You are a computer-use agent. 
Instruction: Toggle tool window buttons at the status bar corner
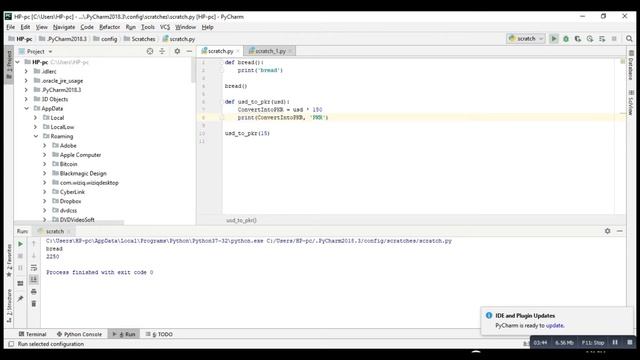coord(11,344)
